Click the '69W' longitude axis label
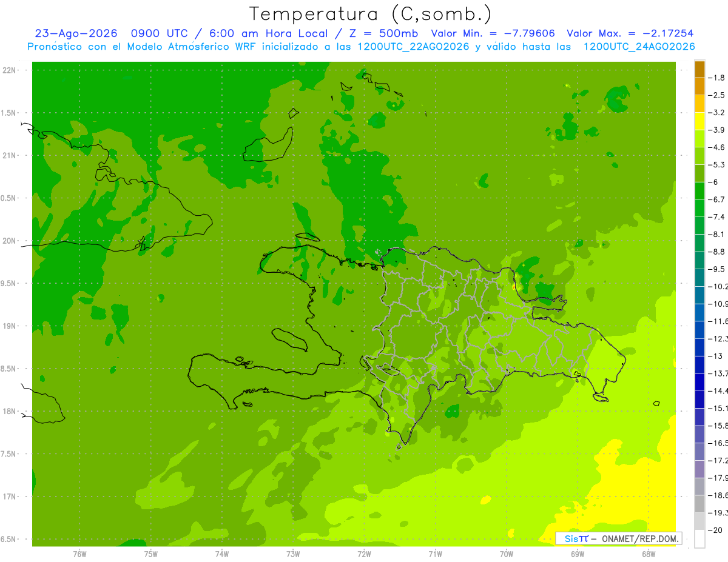The height and width of the screenshot is (562, 728). pyautogui.click(x=577, y=554)
